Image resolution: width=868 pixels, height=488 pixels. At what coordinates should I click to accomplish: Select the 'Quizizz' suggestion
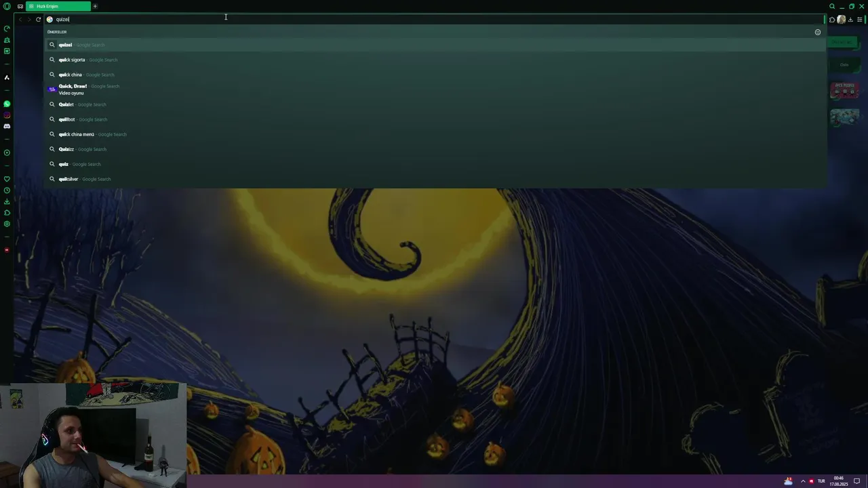pyautogui.click(x=434, y=149)
